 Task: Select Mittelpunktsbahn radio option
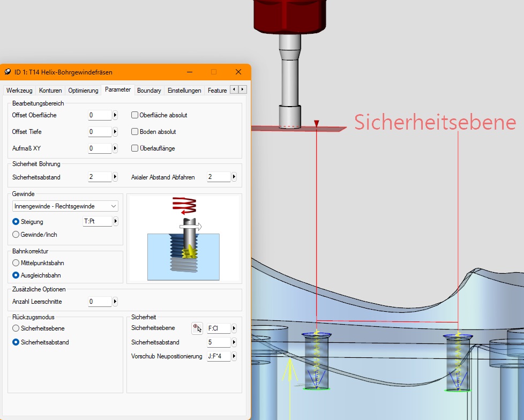(x=16, y=263)
